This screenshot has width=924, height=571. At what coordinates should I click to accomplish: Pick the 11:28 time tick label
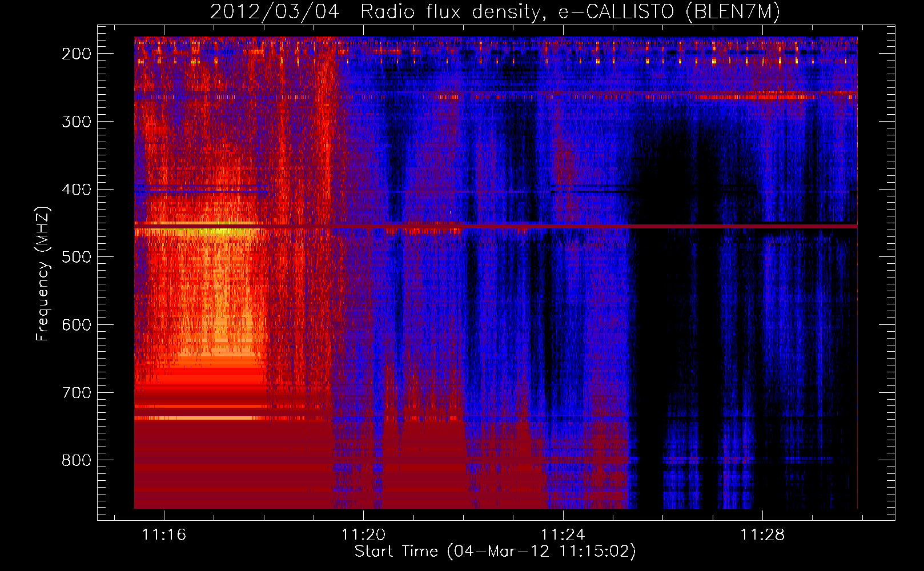[763, 535]
